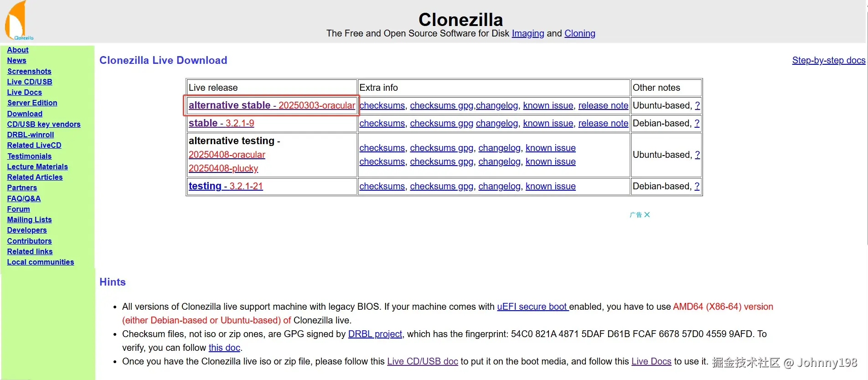Download alternative stable 20250303-oracular release

tap(272, 105)
